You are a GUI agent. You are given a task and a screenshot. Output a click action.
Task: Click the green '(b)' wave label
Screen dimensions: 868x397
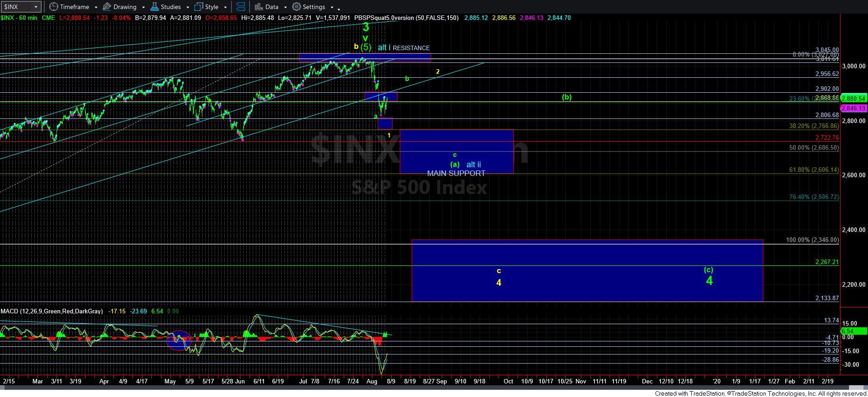[566, 97]
